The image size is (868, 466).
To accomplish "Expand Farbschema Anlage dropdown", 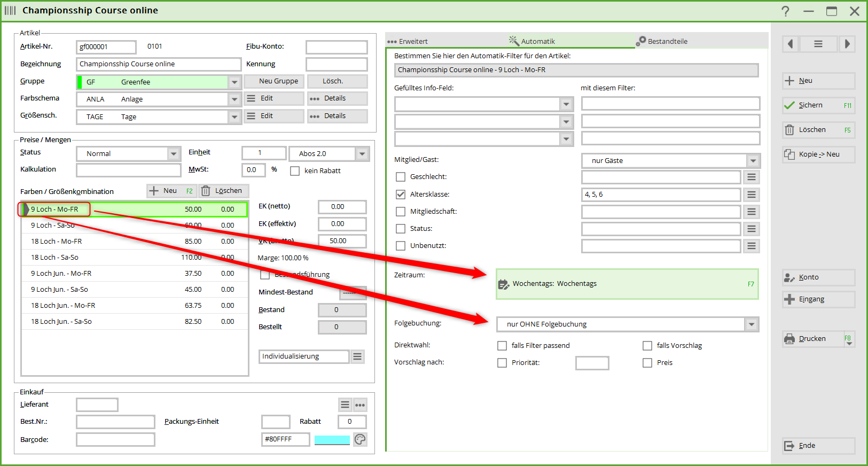I will [x=234, y=99].
